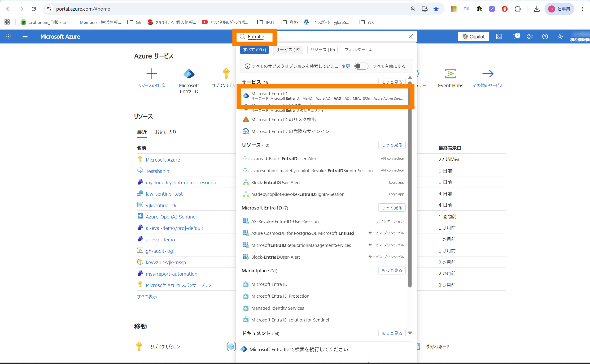Screen dimensions: 590x364
Task: Switch to お気に入り resources tab
Action: click(166, 132)
